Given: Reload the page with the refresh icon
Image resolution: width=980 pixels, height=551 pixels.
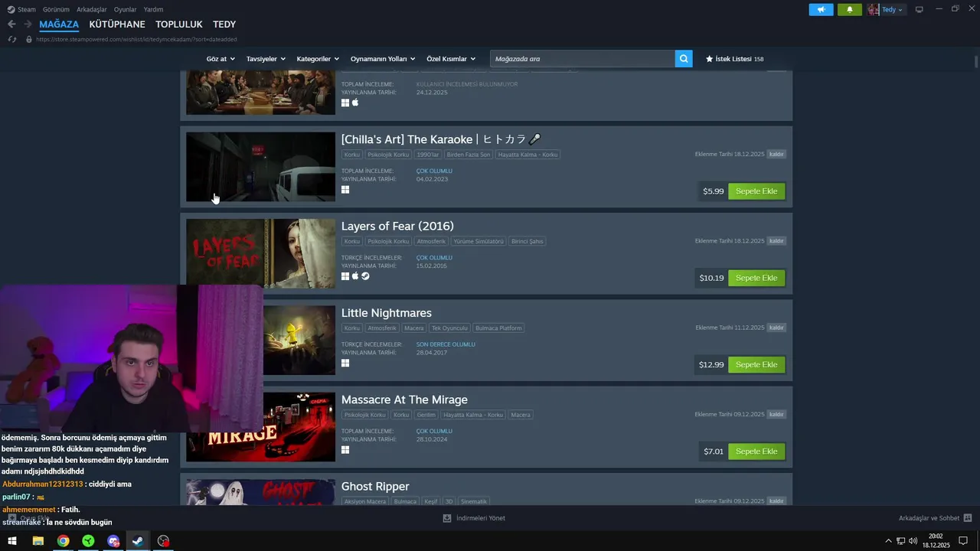Looking at the screenshot, I should 12,39.
